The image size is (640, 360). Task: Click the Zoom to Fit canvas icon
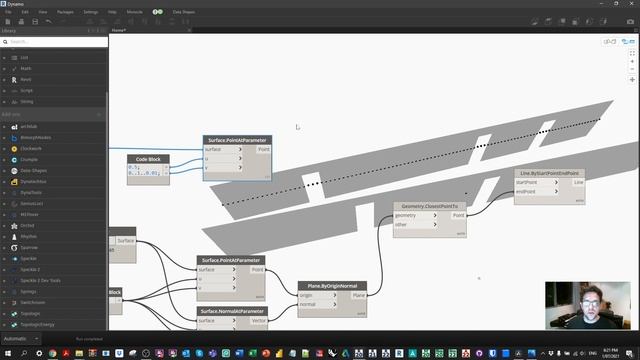(632, 53)
